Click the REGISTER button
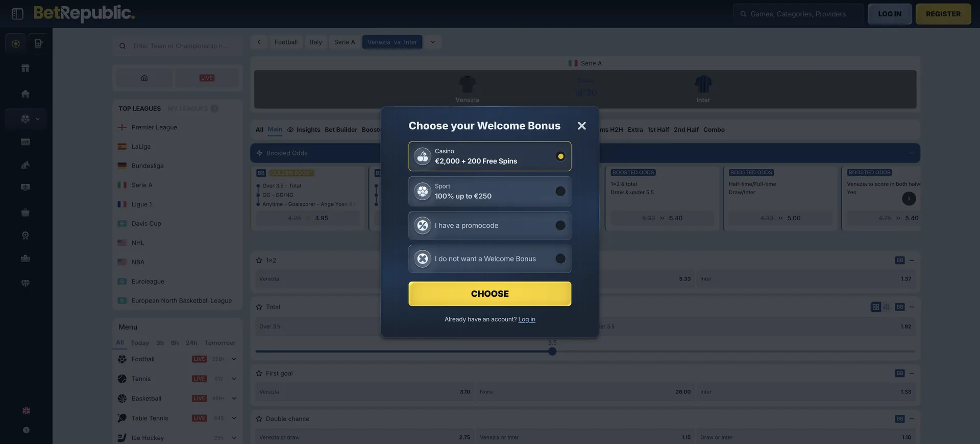The image size is (980, 444). point(943,14)
